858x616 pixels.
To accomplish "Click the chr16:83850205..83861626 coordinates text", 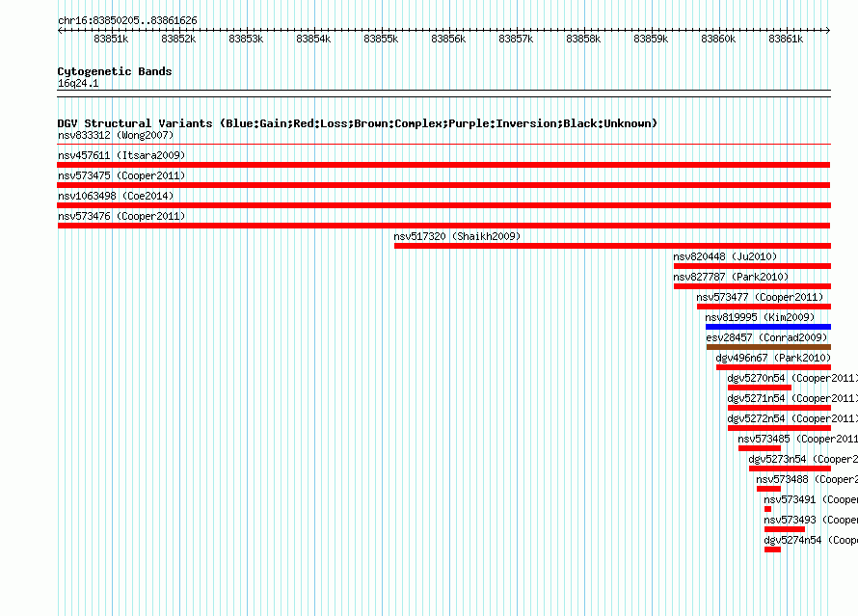I will point(127,20).
